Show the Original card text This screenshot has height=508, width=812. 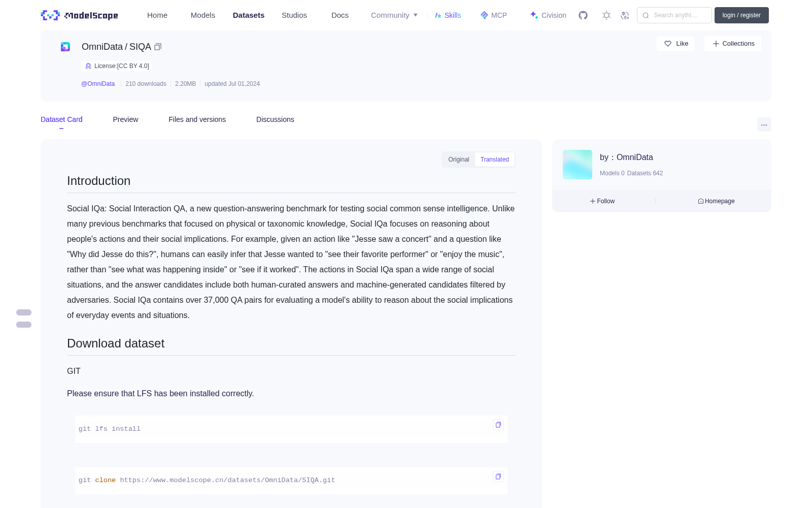tap(459, 160)
